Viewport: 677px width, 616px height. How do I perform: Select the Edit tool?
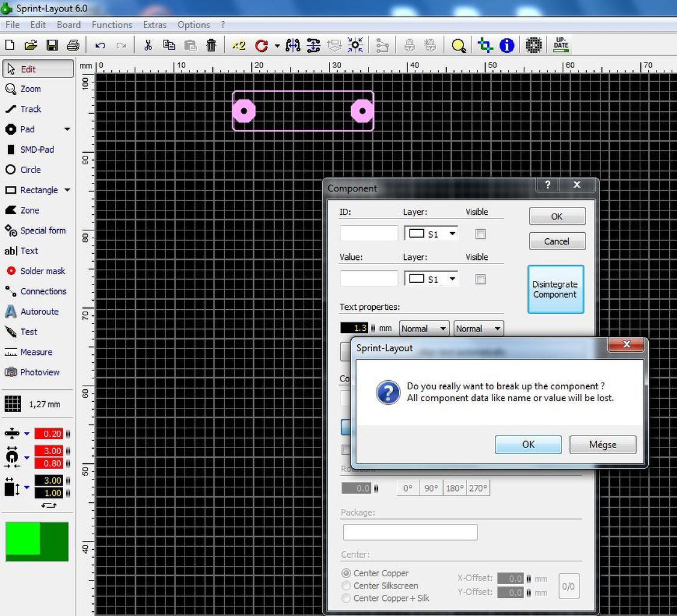tap(38, 69)
